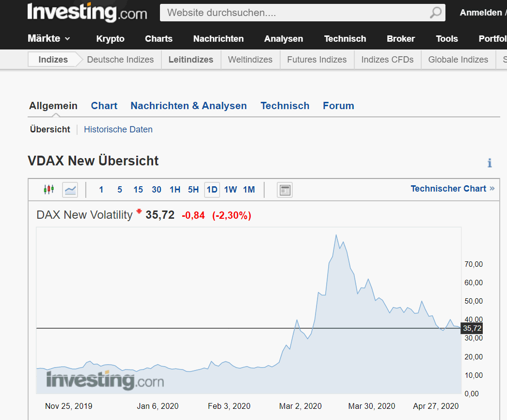This screenshot has width=507, height=420.
Task: Click the DAX New Volatility title
Action: click(x=84, y=215)
